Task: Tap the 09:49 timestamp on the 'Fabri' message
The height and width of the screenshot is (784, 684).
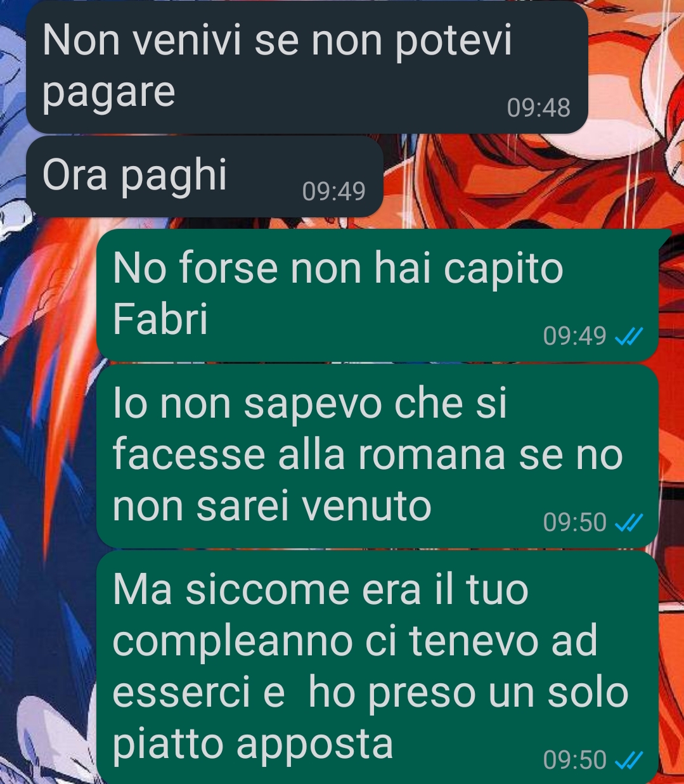Action: coord(575,336)
